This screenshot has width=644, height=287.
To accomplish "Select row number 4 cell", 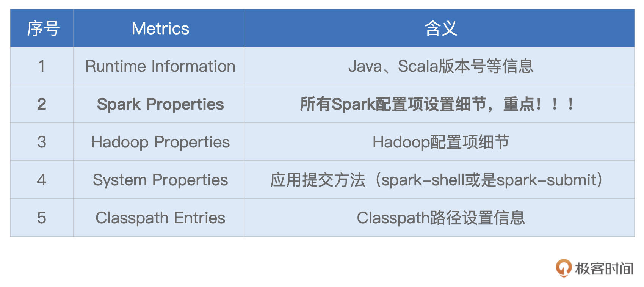I will click(42, 180).
